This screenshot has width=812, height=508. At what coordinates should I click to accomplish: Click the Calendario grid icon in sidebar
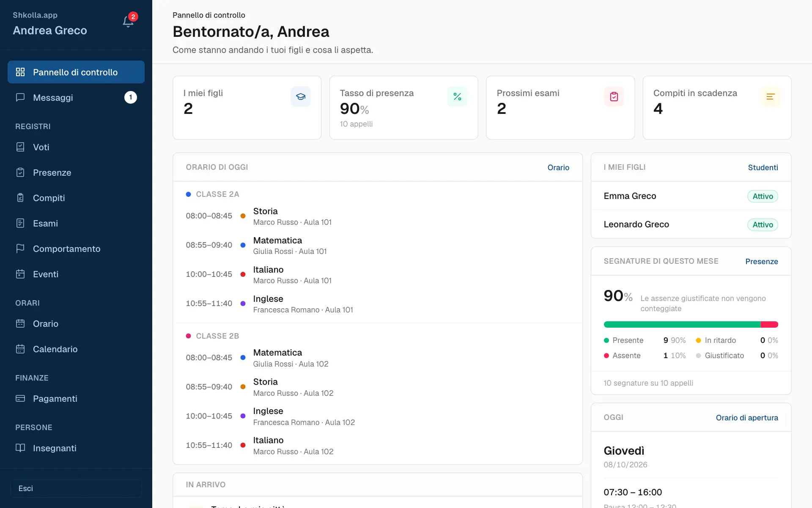pos(20,349)
